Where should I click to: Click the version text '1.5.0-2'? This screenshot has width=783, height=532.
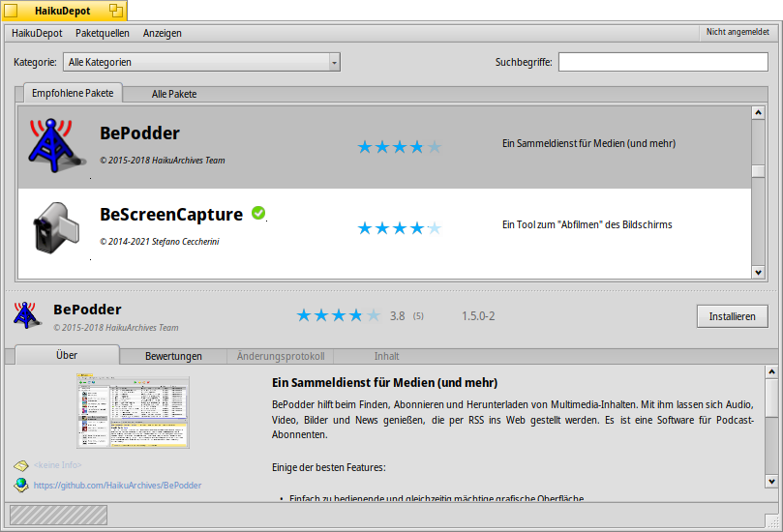point(478,316)
